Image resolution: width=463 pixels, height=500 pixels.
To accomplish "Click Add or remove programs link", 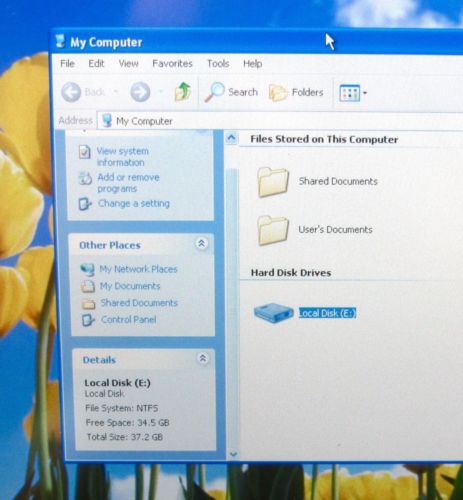I will click(x=128, y=183).
